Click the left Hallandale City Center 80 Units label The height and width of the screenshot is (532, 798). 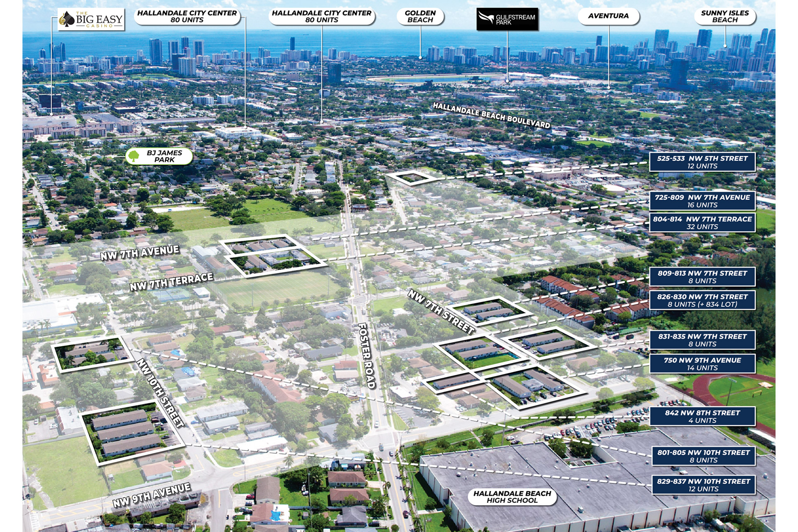187,17
